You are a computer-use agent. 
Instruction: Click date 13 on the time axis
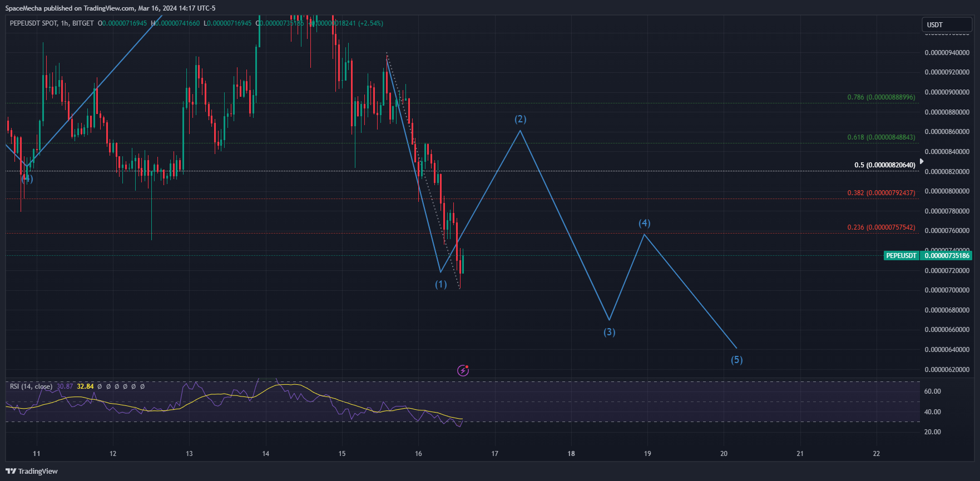tap(189, 454)
